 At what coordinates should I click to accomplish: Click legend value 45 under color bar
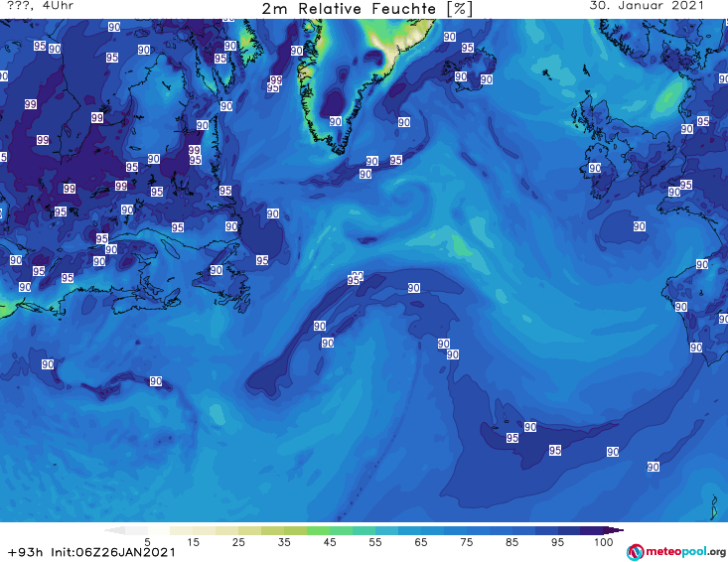click(x=330, y=541)
